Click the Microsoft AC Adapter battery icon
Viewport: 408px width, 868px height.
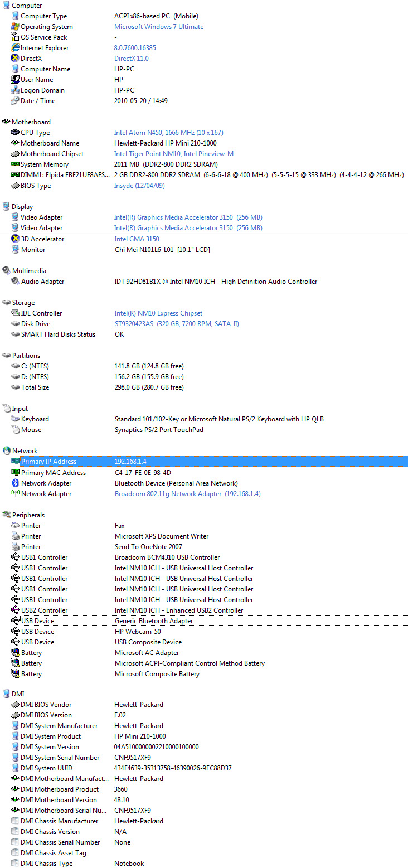point(15,653)
